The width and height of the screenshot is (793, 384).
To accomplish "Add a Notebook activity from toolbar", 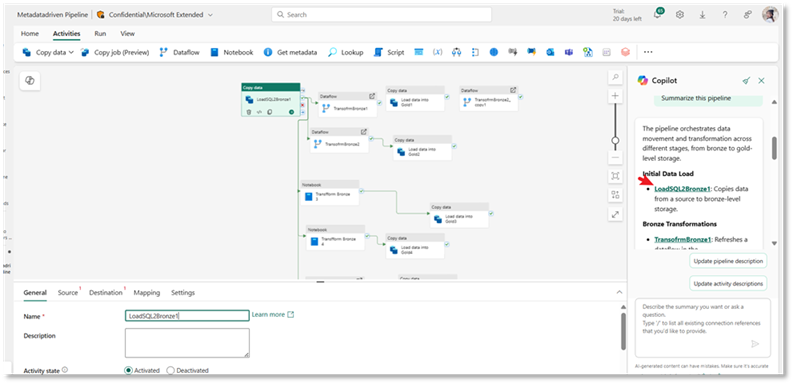I will (232, 52).
